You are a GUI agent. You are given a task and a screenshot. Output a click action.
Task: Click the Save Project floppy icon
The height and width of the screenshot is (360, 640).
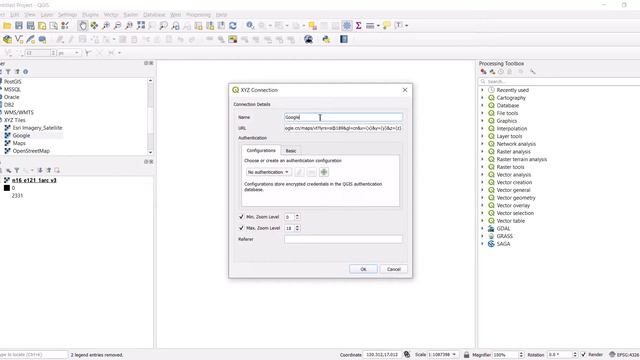tap(19, 26)
